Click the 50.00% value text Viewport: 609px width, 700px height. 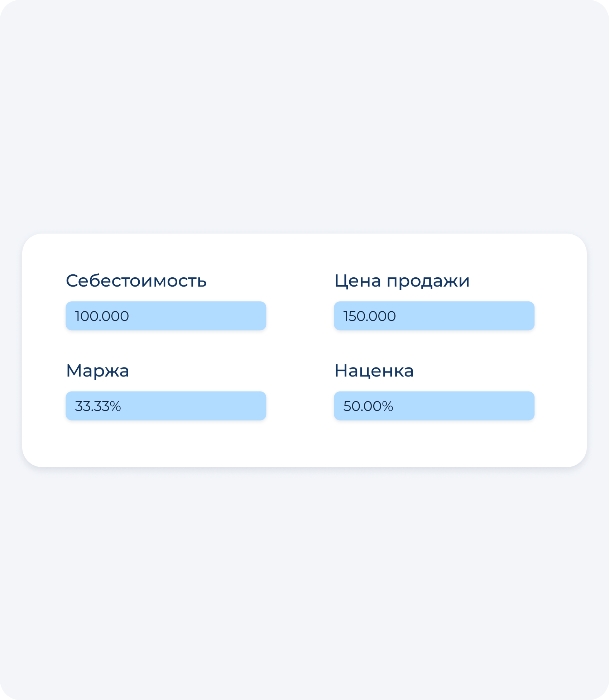point(368,406)
